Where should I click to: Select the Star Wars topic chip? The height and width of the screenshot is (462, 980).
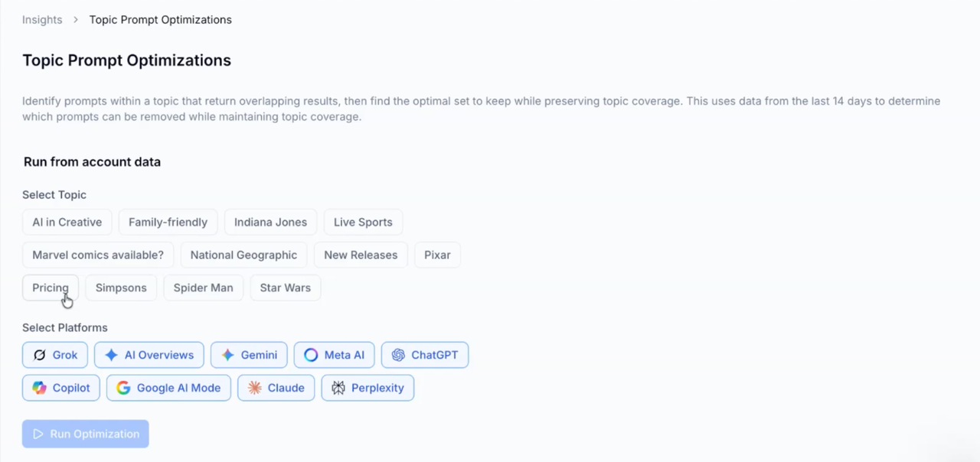pos(286,288)
